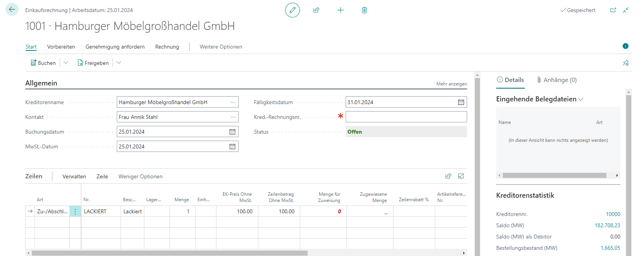Click Weniger Optionen in Zeilen

point(140,176)
